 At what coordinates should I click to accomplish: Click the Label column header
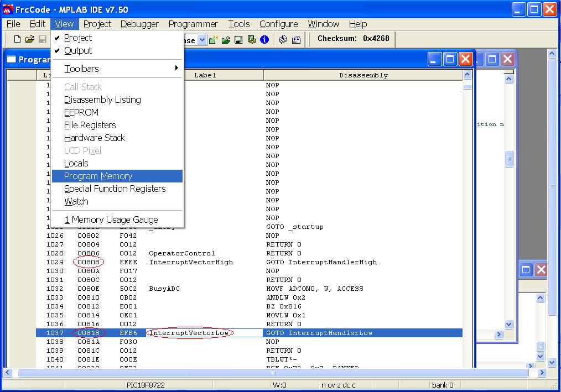(205, 75)
